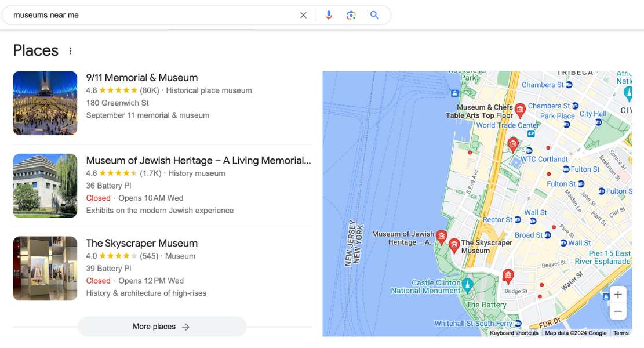Click the red pin for Museum & Chefs Table

[x=520, y=110]
